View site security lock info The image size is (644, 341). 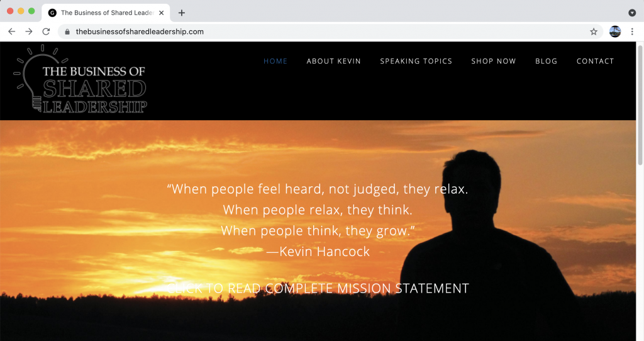click(x=67, y=31)
